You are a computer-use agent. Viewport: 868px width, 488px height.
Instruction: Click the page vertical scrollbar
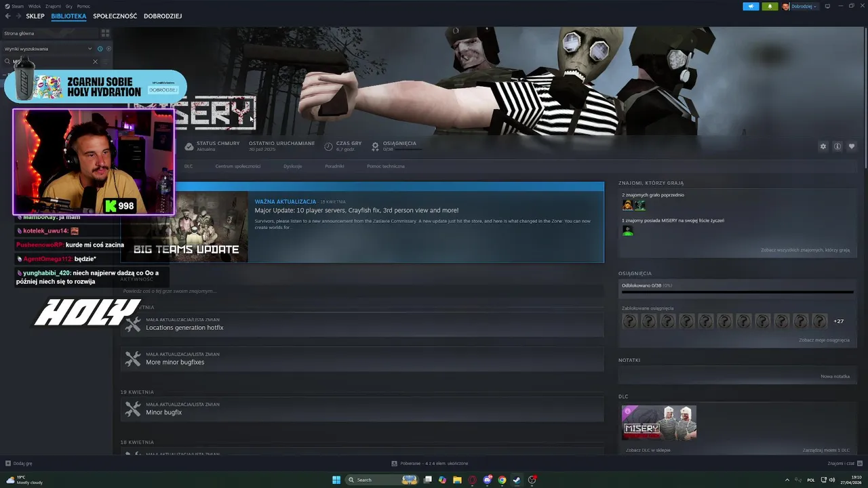click(865, 96)
